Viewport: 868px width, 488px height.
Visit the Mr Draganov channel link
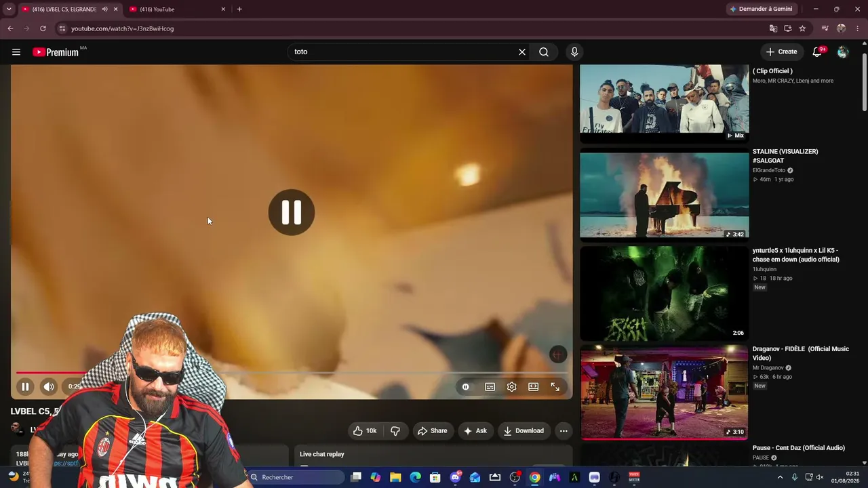(x=768, y=368)
